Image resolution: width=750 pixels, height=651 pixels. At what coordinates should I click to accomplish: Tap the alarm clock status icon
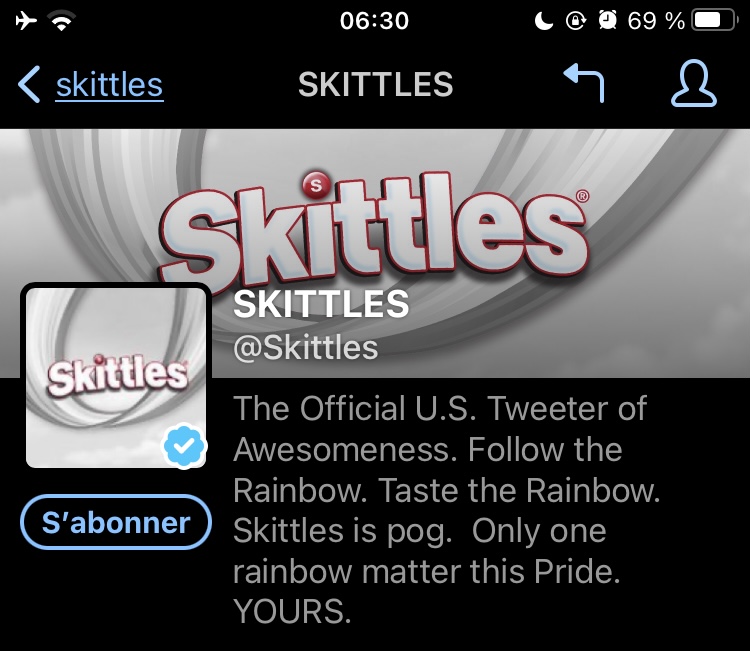click(x=607, y=21)
